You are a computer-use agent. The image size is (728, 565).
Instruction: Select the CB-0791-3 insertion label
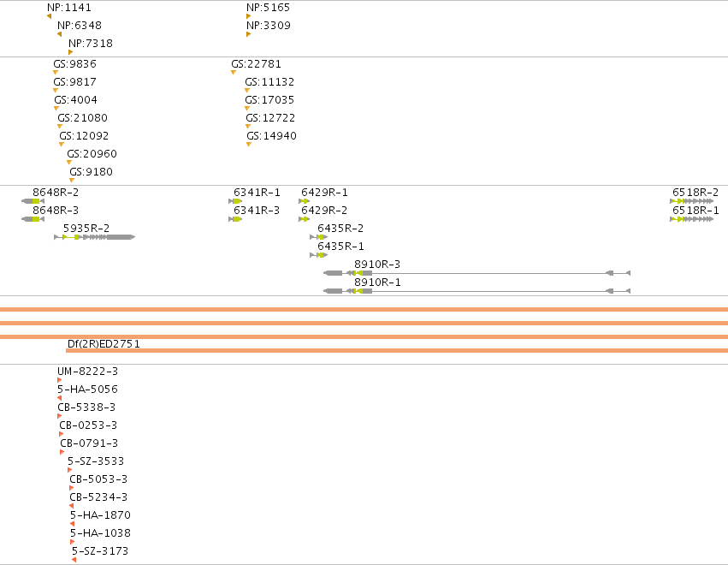pos(89,443)
